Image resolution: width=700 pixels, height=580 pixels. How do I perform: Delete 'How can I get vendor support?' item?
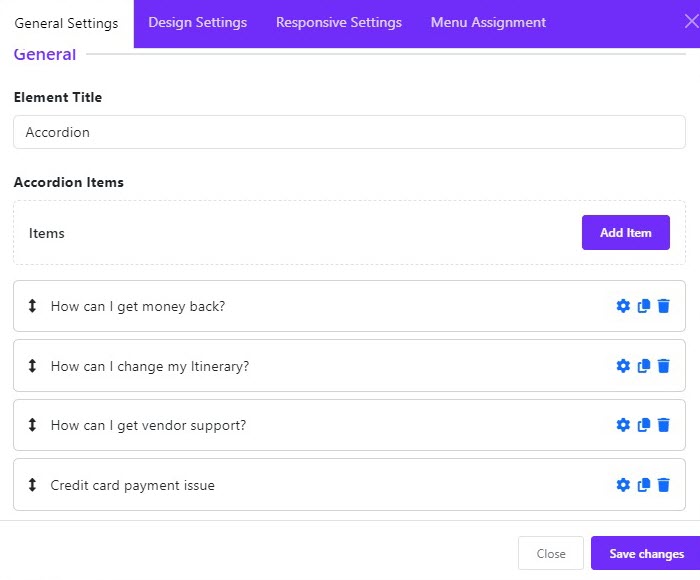pyautogui.click(x=663, y=425)
